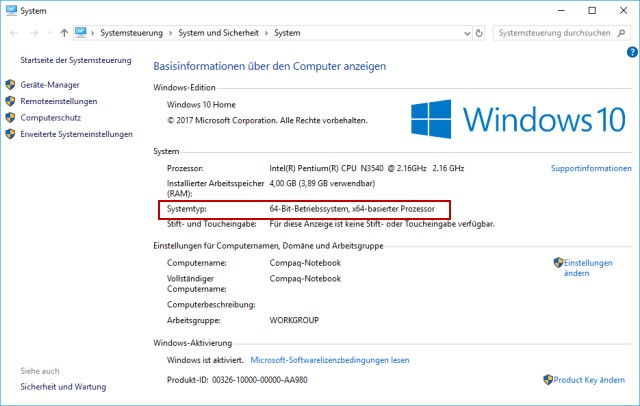Select System und Sicherheit breadcrumb
640x406 pixels.
pos(218,33)
